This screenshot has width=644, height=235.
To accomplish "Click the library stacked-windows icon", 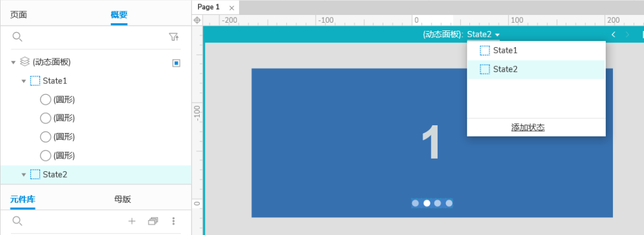I will pyautogui.click(x=153, y=221).
